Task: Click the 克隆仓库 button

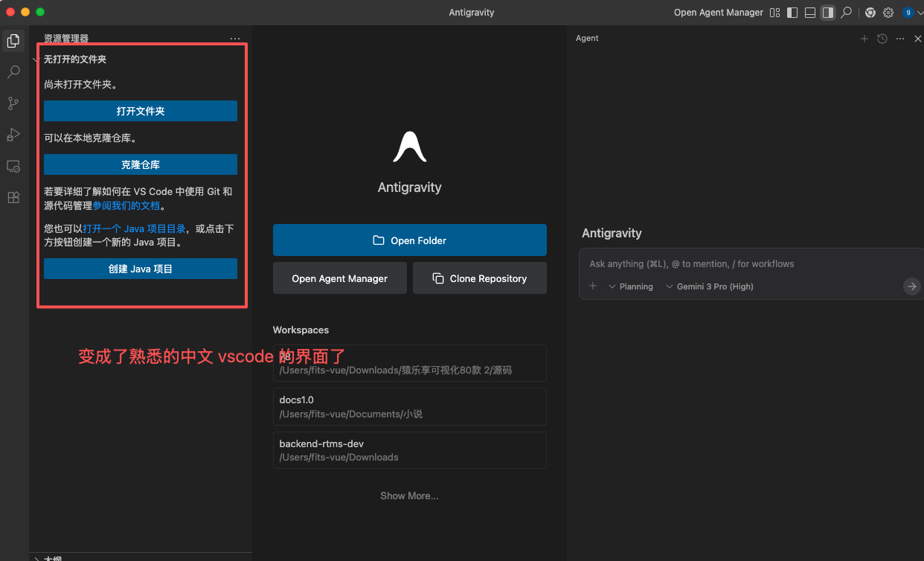Action: (x=140, y=164)
